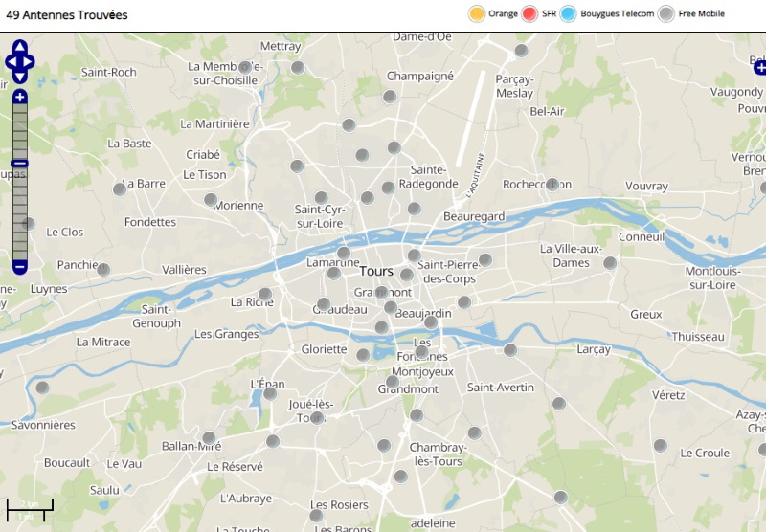This screenshot has height=532, width=766.
Task: Open the antenna marker near Parçay-Meslay
Action: coord(521,51)
